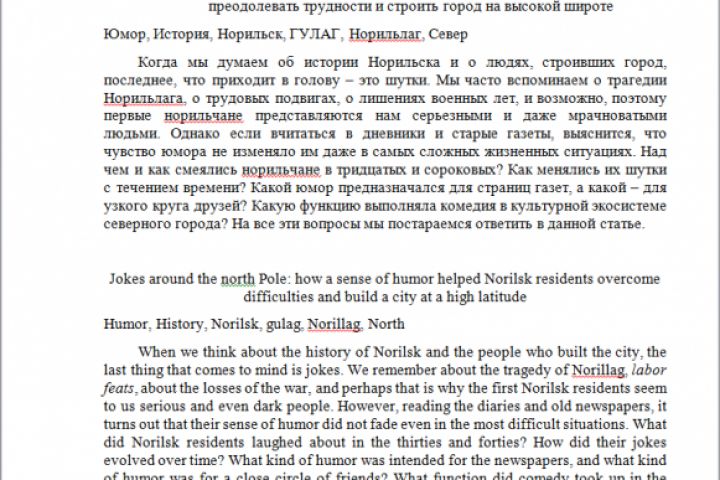Click "History" in the English keywords line
This screenshot has width=720, height=480.
[180, 324]
